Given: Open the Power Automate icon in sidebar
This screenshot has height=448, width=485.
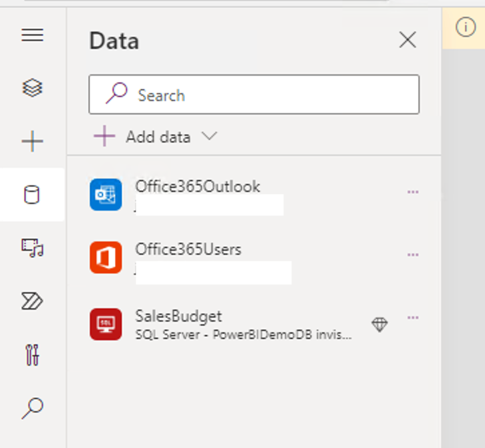Looking at the screenshot, I should point(32,301).
